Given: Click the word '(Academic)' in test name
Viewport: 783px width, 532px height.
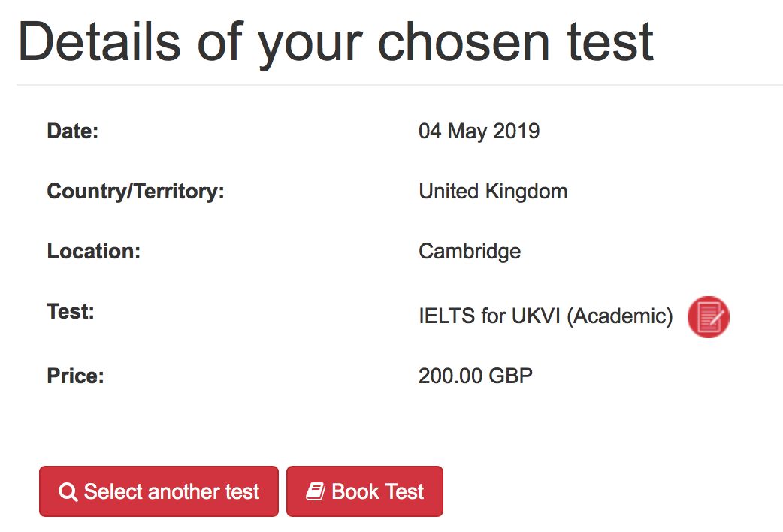Looking at the screenshot, I should pyautogui.click(x=620, y=316).
